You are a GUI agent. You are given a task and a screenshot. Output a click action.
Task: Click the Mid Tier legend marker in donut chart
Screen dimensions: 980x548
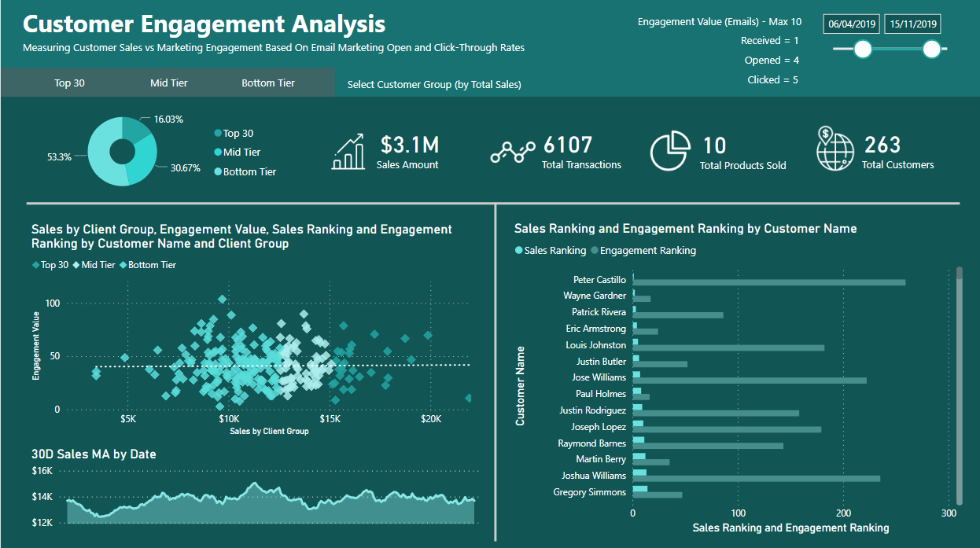(218, 153)
